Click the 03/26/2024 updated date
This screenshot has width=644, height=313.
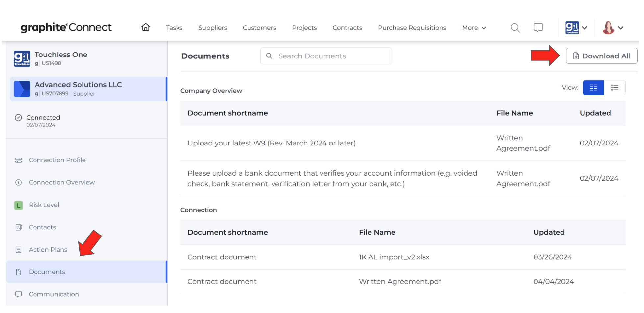(x=553, y=257)
